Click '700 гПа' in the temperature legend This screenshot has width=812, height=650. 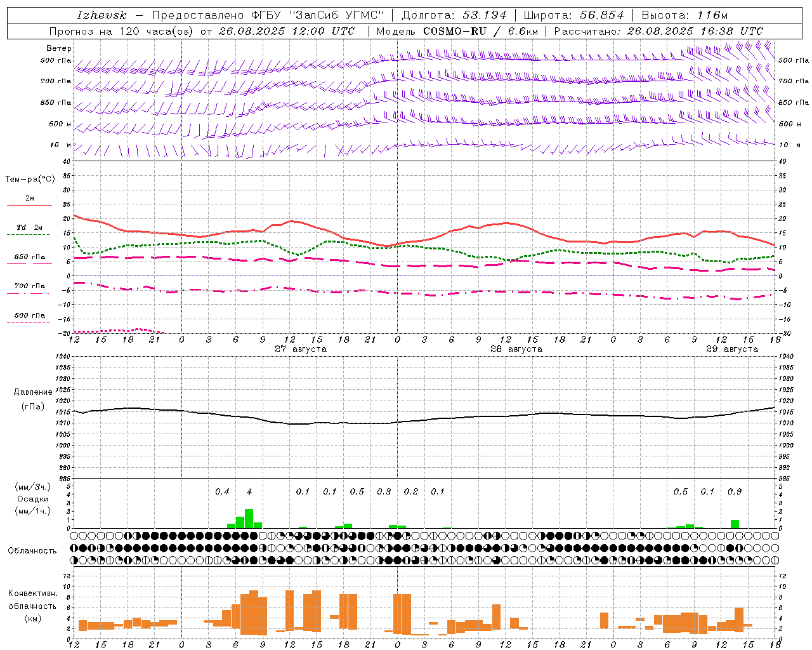[30, 286]
